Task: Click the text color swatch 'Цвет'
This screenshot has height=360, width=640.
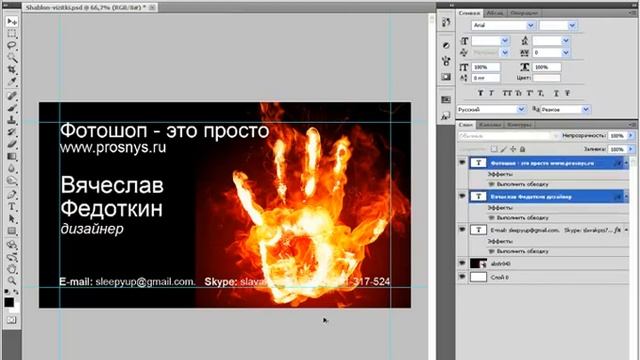Action: (547, 78)
